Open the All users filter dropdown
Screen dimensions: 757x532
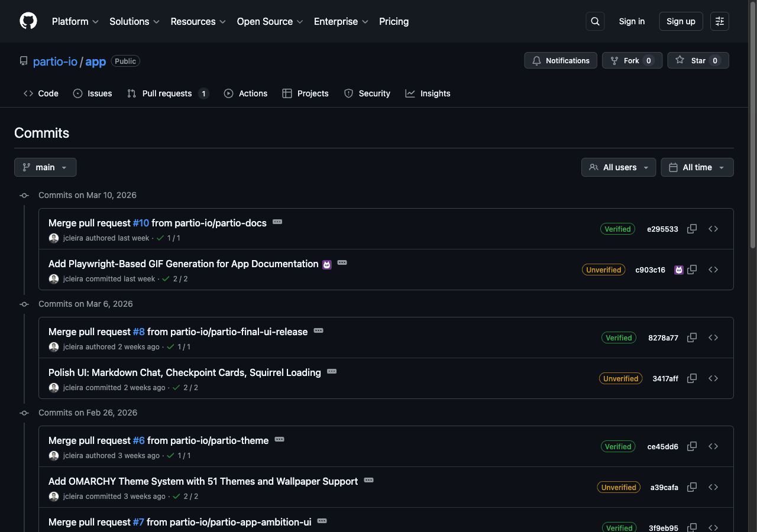point(618,167)
